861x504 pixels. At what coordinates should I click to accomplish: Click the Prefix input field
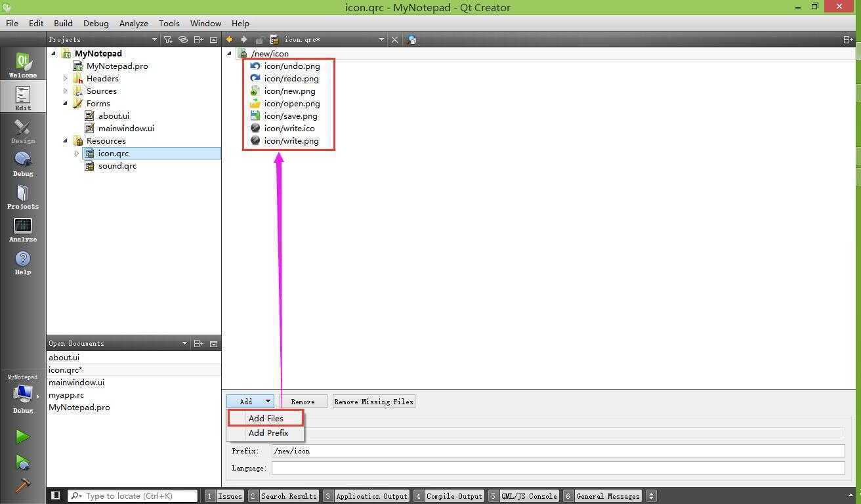point(558,451)
